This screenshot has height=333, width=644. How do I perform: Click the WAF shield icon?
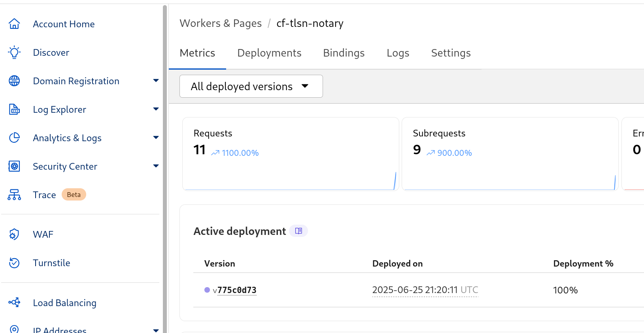pyautogui.click(x=14, y=235)
